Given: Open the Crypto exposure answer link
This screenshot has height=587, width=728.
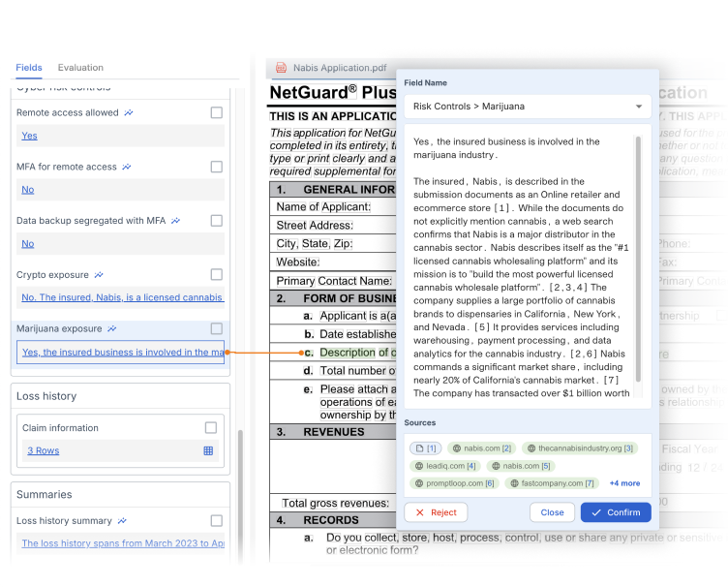Looking at the screenshot, I should tap(123, 297).
